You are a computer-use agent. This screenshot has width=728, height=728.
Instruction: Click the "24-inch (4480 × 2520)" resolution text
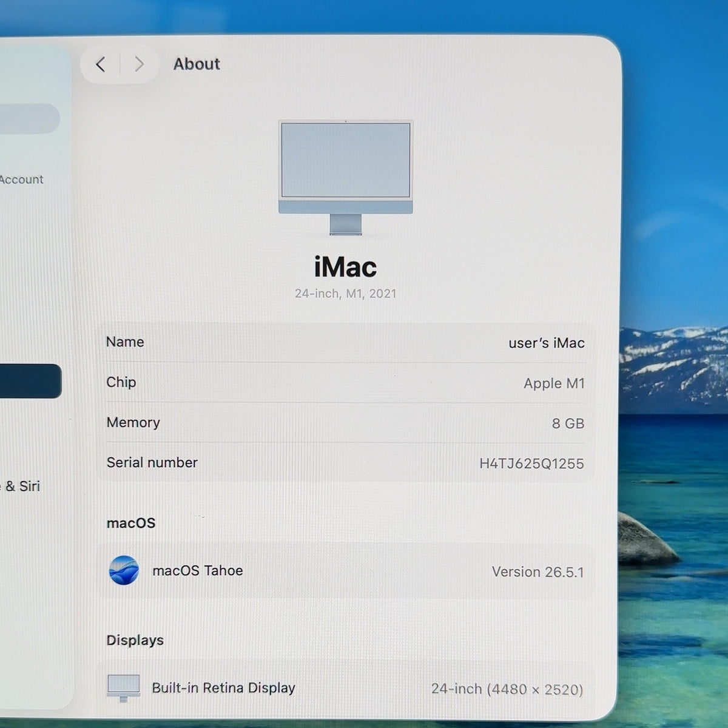pos(507,689)
